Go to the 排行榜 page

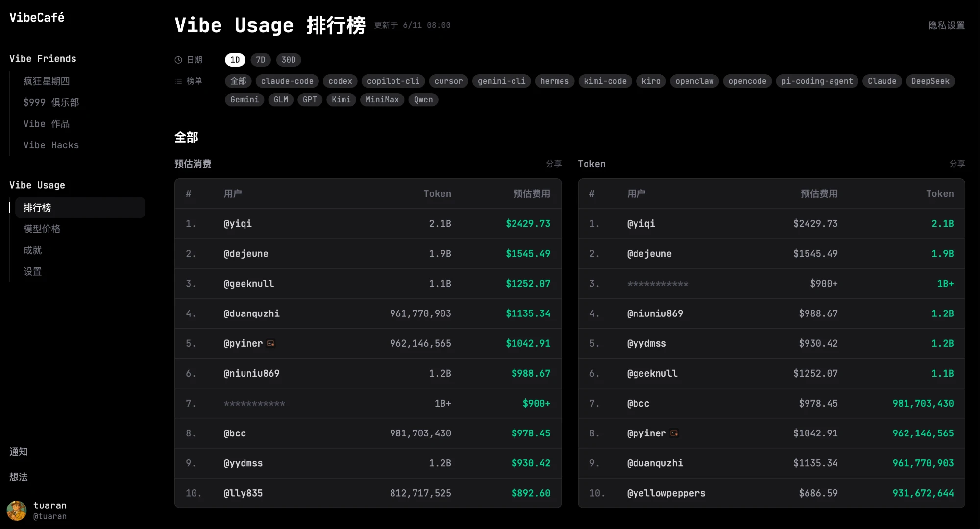(x=80, y=208)
